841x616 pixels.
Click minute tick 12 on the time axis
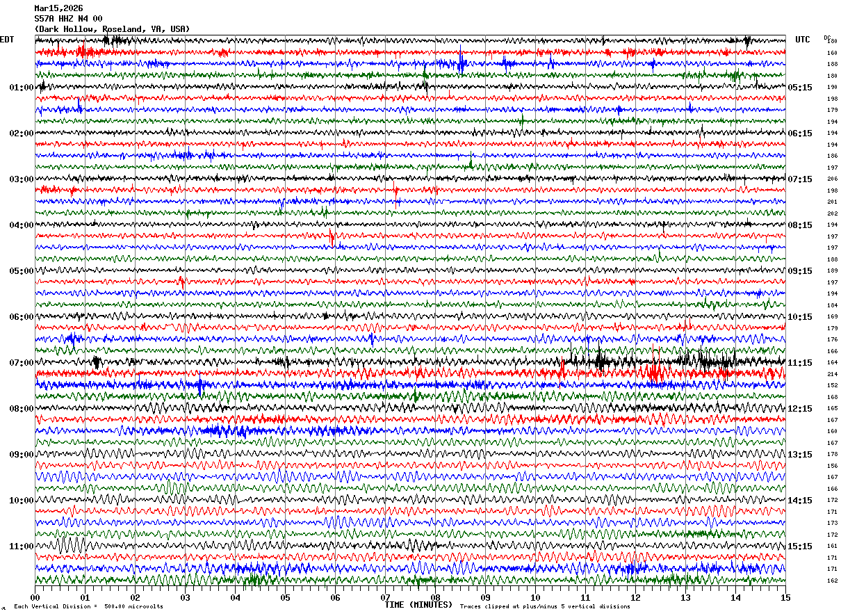pyautogui.click(x=635, y=597)
